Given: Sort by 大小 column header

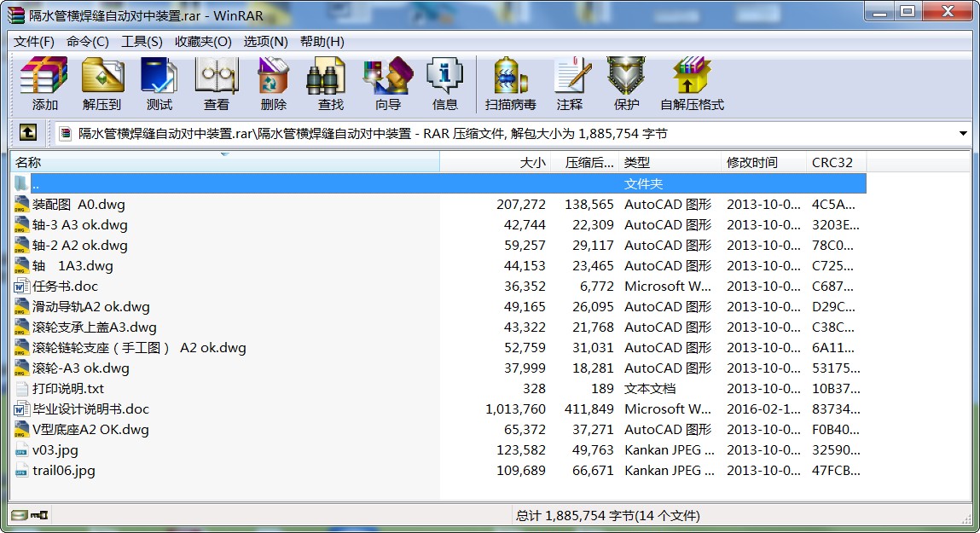Looking at the screenshot, I should point(495,163).
